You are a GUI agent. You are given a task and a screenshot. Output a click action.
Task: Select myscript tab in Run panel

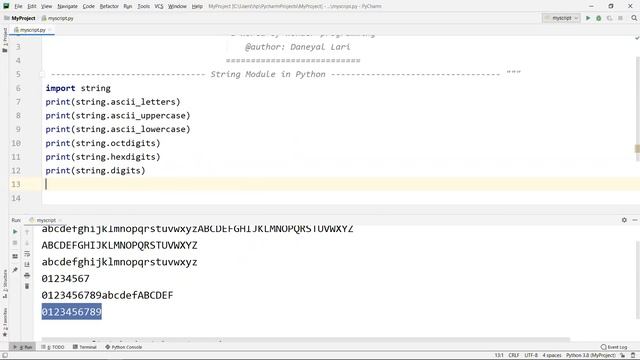[45, 220]
